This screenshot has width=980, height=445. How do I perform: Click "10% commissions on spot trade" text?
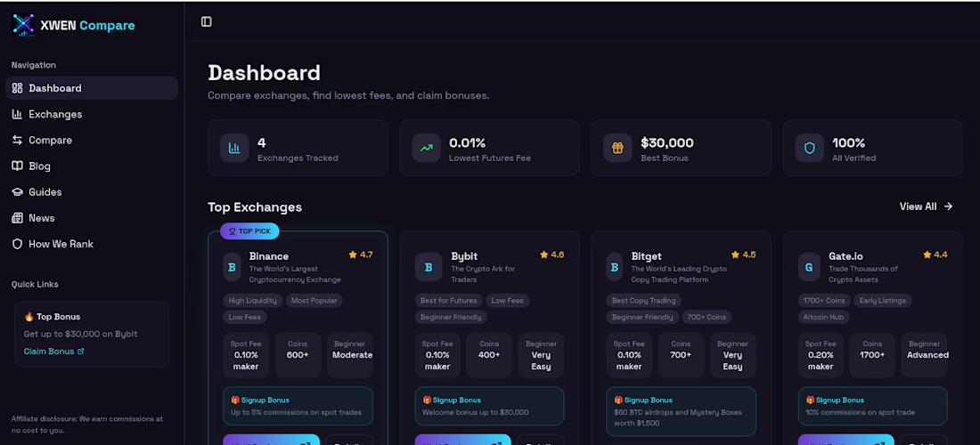(x=861, y=413)
